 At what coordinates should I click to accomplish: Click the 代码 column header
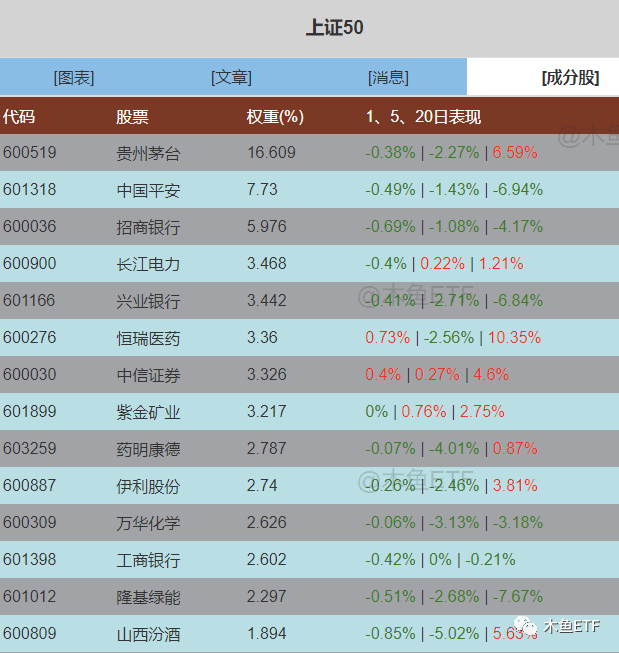click(x=19, y=117)
